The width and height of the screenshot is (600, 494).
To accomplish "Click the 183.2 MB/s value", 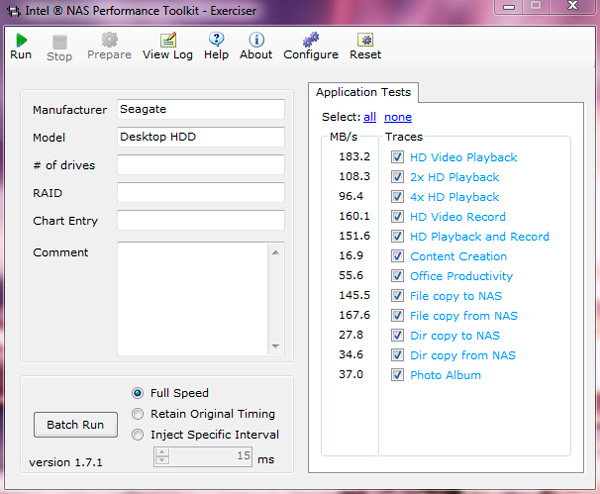I will (x=354, y=157).
